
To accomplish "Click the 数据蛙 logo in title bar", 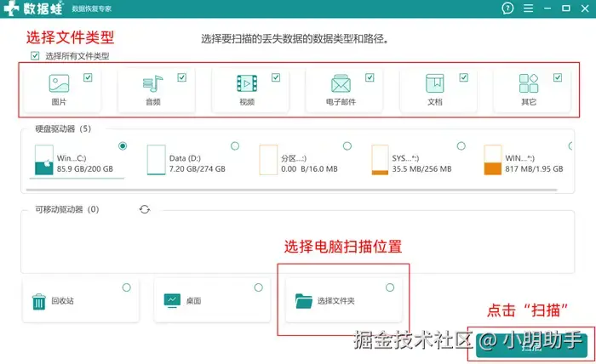I will coord(33,9).
